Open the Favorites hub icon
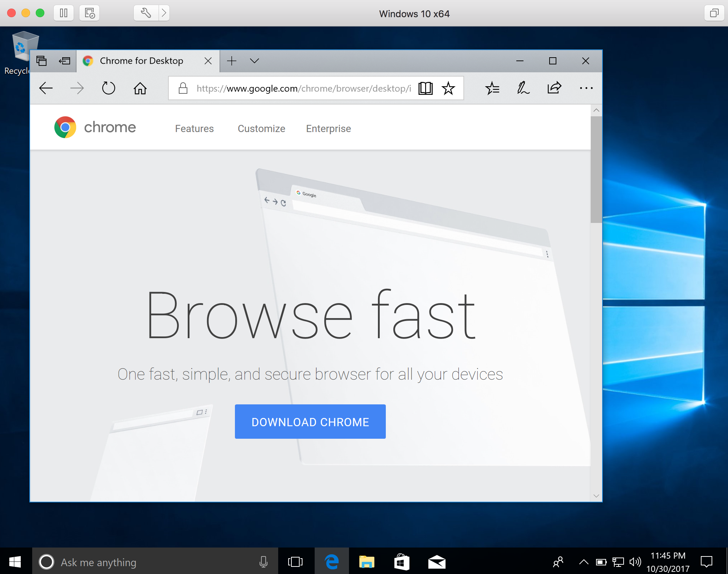 pos(492,88)
